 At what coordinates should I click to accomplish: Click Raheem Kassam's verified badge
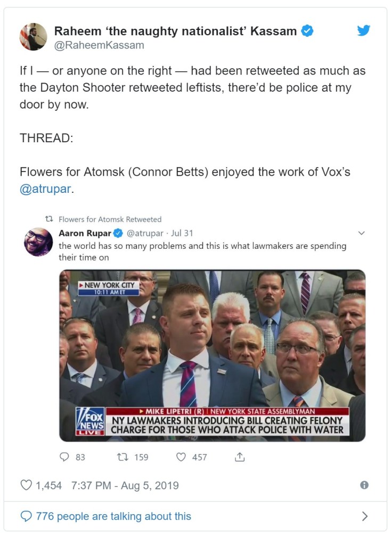(x=307, y=31)
